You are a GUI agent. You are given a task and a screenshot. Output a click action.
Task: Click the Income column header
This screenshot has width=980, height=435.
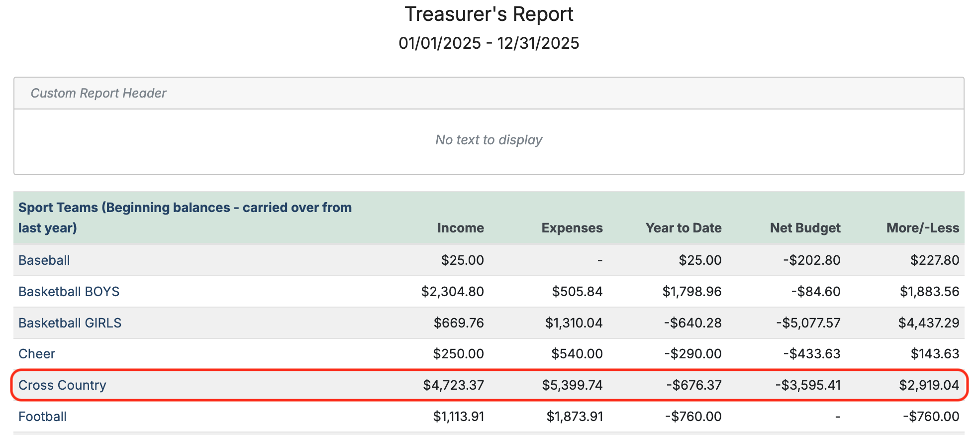click(461, 228)
